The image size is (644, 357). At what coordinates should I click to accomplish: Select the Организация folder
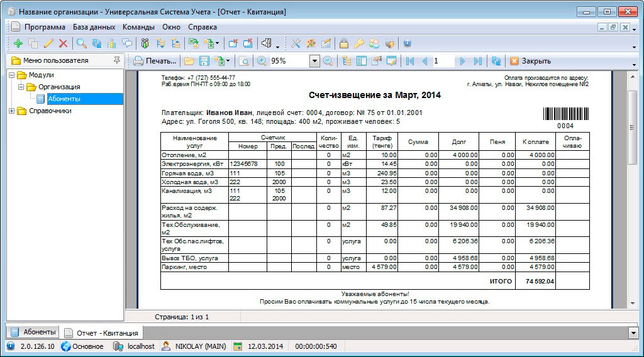tap(59, 87)
